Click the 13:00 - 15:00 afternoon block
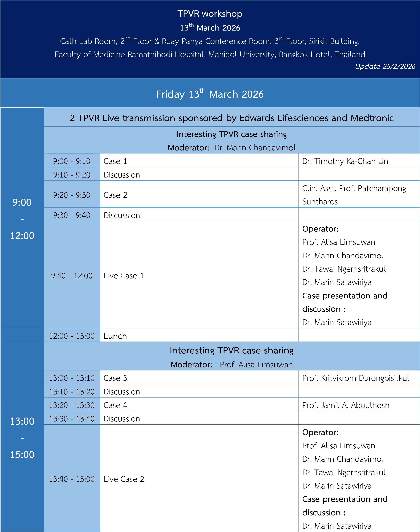Viewport: 420px width, 532px height. (x=22, y=438)
